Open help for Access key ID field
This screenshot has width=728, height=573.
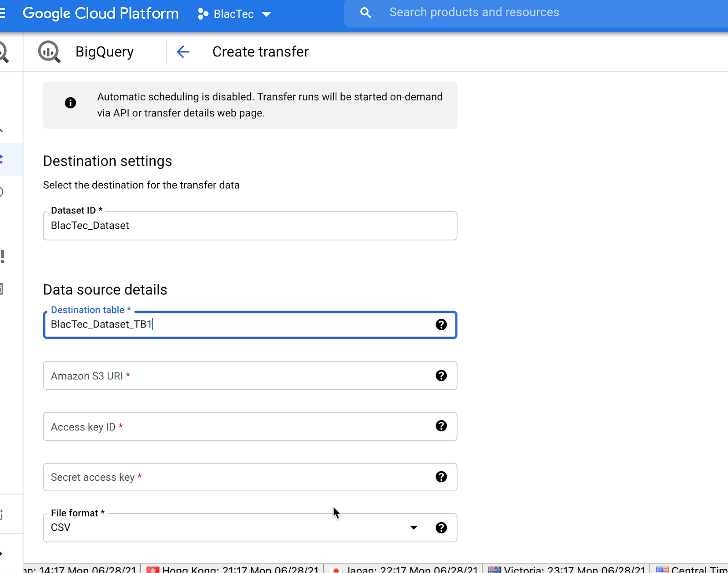point(441,426)
